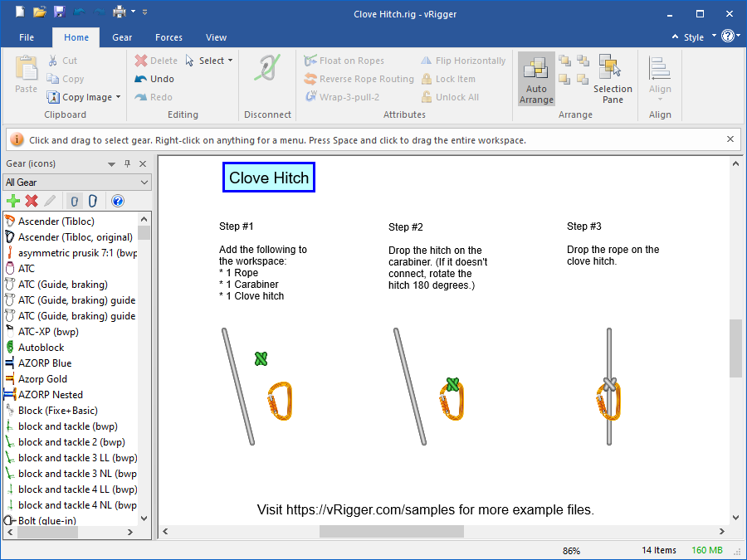Click the green plus add gear icon

(x=12, y=201)
